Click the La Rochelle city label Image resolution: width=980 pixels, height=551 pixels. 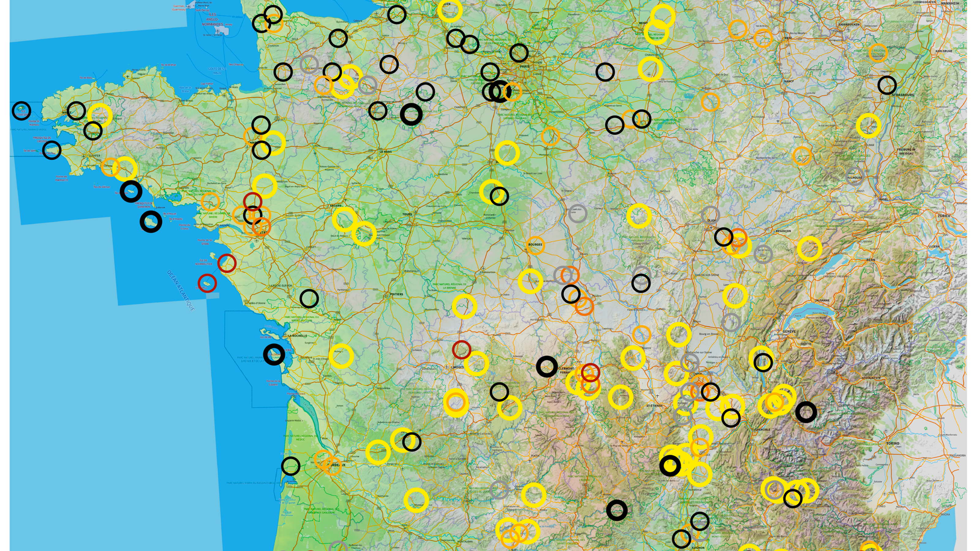click(297, 336)
